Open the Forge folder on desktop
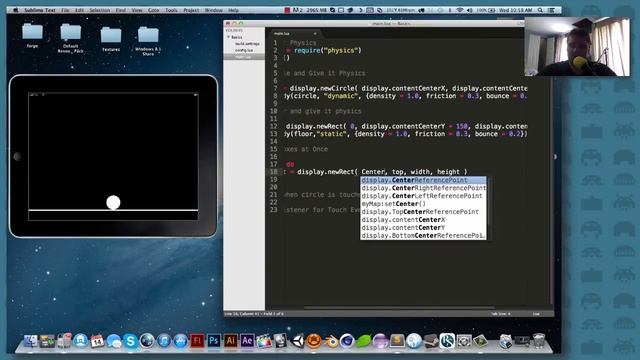The height and width of the screenshot is (360, 640). (32, 36)
